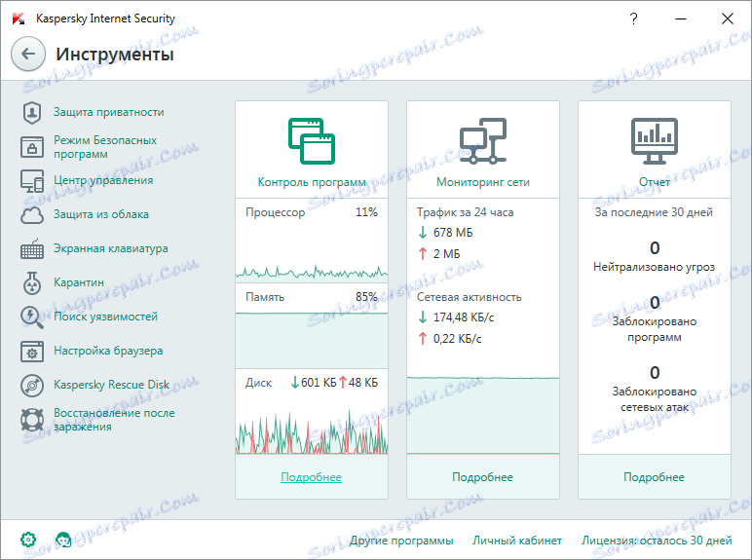Click the Процессор 11% value

pyautogui.click(x=366, y=212)
